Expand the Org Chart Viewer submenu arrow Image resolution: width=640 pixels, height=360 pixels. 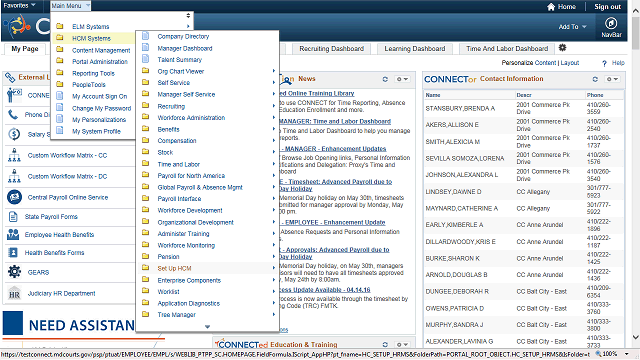tap(274, 71)
